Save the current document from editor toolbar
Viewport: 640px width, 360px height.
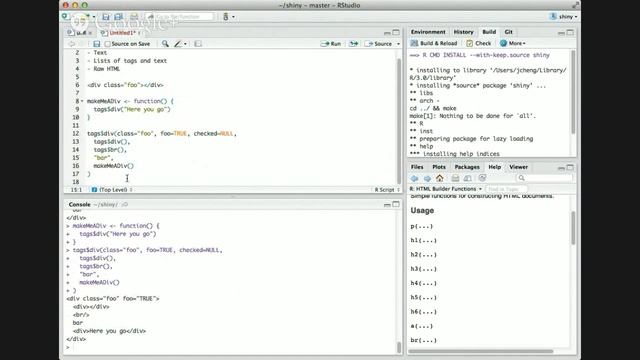pos(97,44)
